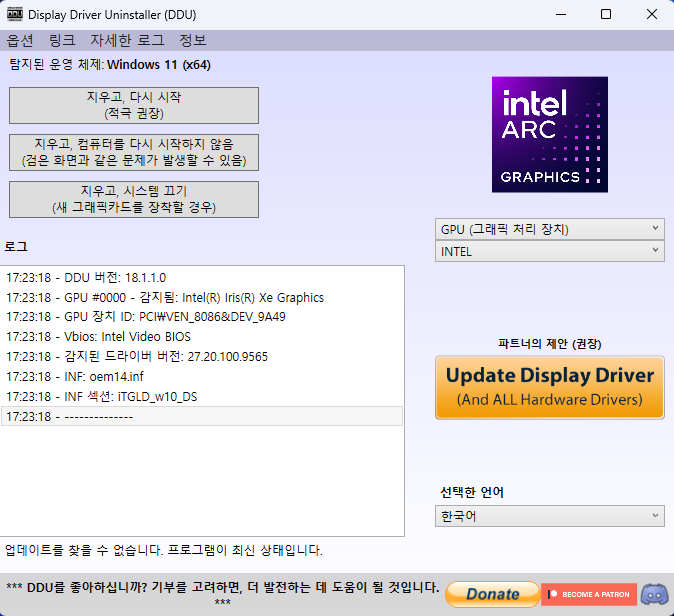Close the DDU window
The image size is (674, 616).
click(x=652, y=15)
